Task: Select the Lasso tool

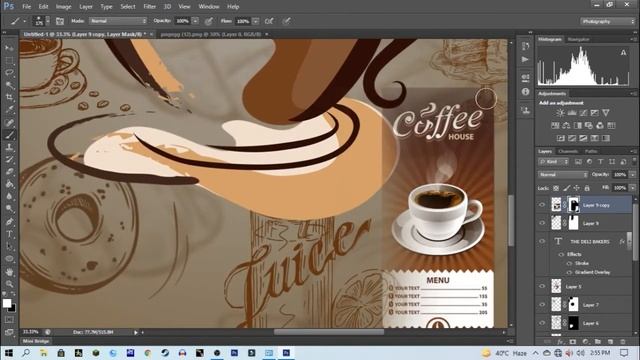Action: tap(9, 73)
